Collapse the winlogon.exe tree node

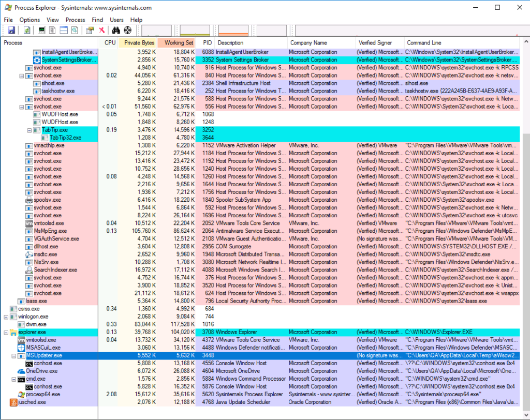click(6, 317)
